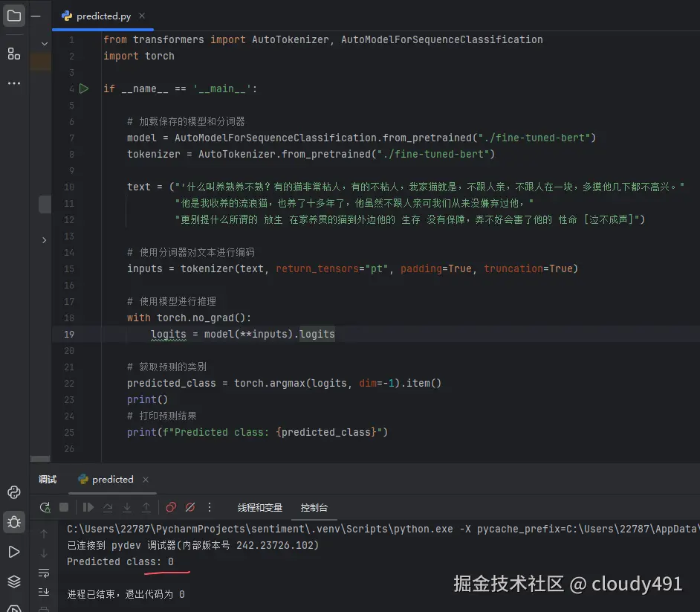
Task: Run the main block via gutter play icon
Action: click(84, 88)
